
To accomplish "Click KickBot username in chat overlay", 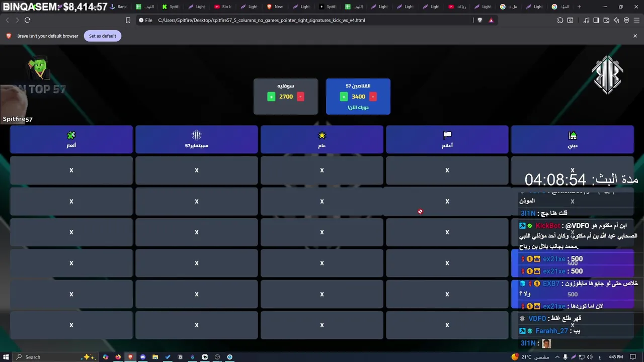I will click(547, 226).
